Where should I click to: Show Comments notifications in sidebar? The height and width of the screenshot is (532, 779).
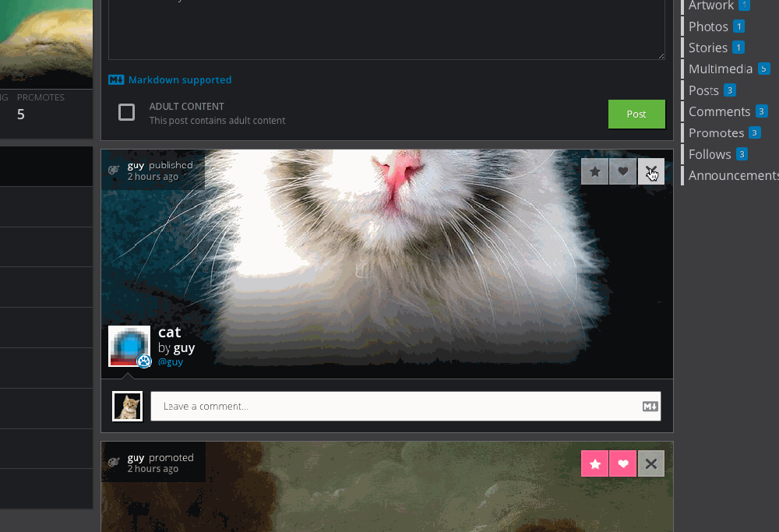coord(719,111)
